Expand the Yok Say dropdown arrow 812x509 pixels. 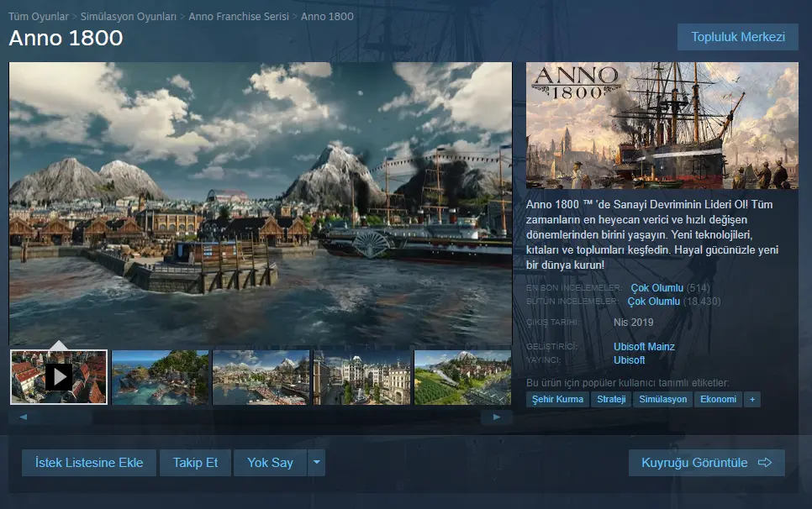click(x=316, y=463)
